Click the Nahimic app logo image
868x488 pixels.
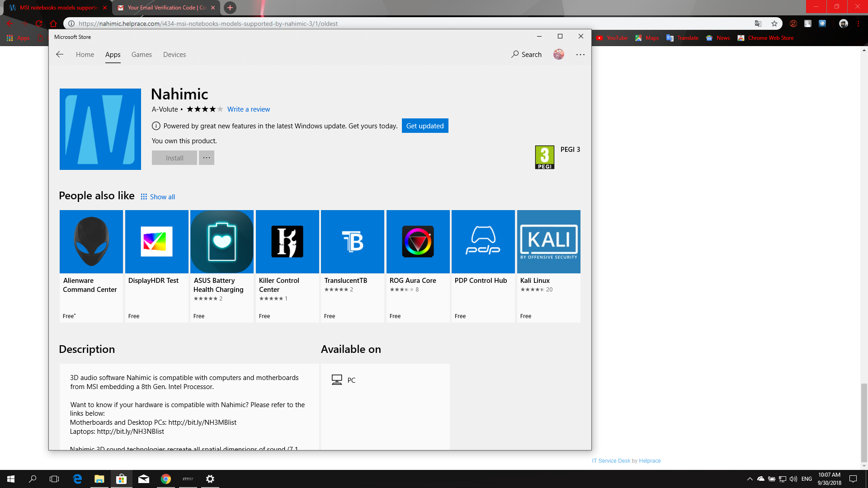pyautogui.click(x=100, y=129)
